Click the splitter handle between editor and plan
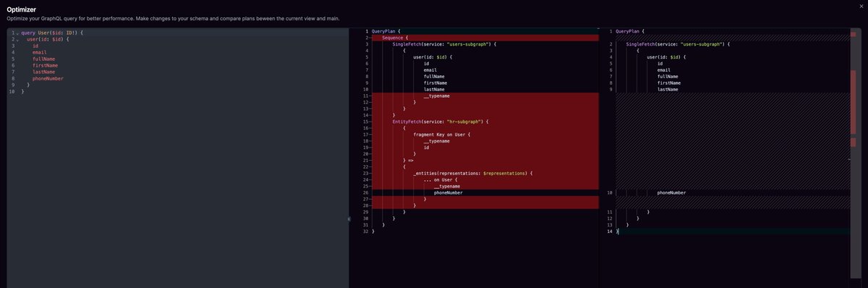 349,219
